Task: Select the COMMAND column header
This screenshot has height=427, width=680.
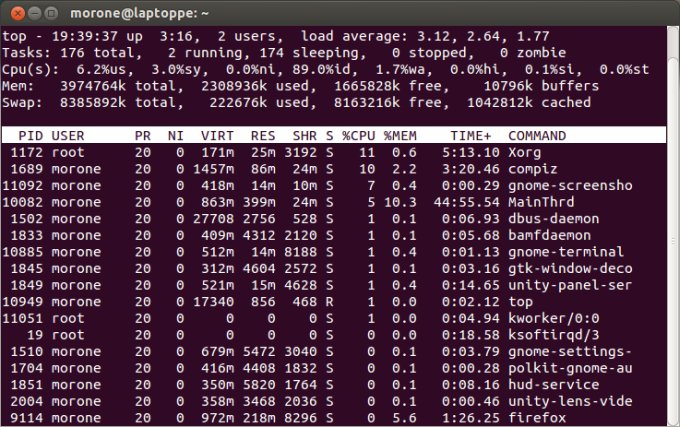Action: 537,136
